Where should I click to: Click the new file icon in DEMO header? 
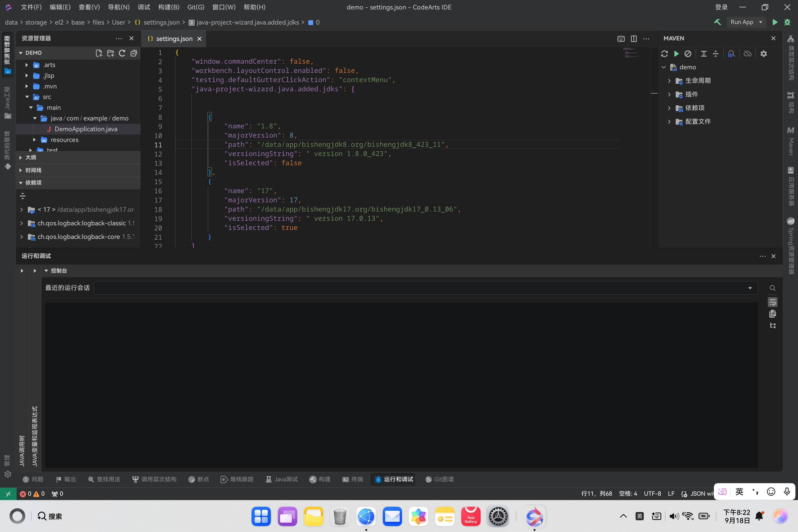coord(99,53)
